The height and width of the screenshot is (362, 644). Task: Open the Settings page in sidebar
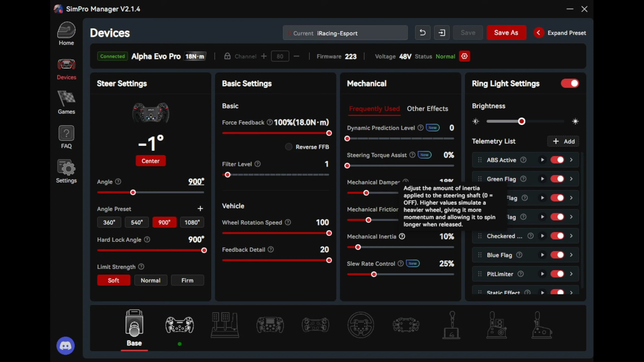[66, 171]
